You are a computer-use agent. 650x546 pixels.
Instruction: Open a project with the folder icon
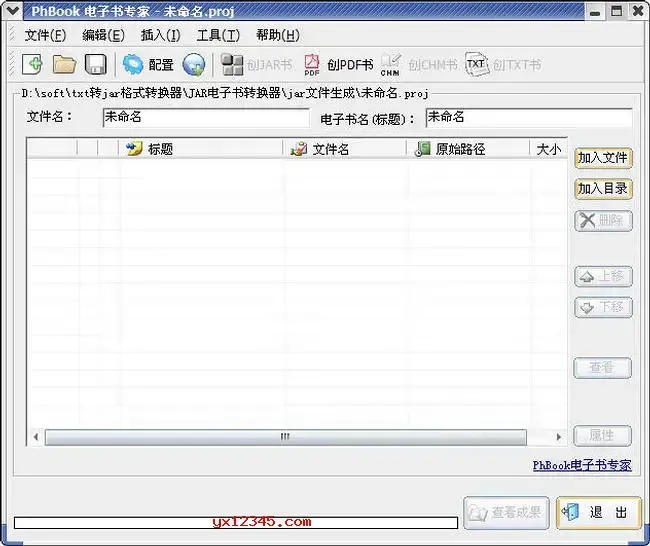pos(64,65)
